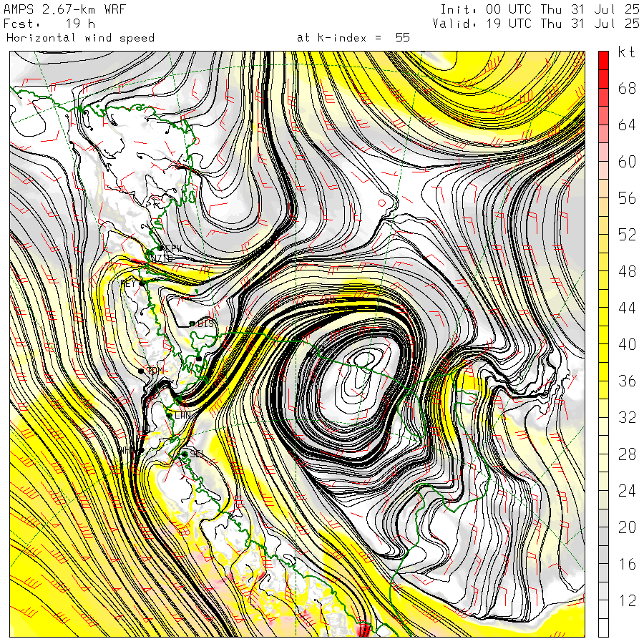
Task: Click the 24 value on the colorbar scale
Action: tap(627, 490)
